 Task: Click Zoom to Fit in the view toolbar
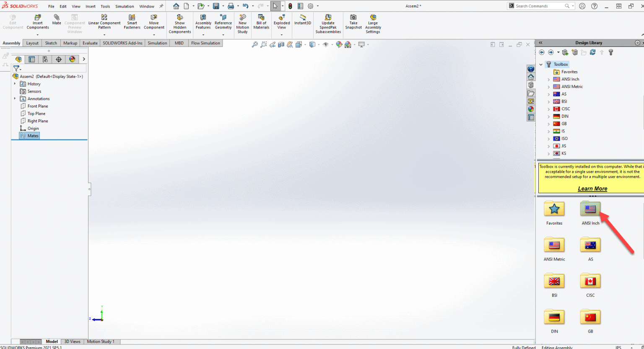click(254, 44)
